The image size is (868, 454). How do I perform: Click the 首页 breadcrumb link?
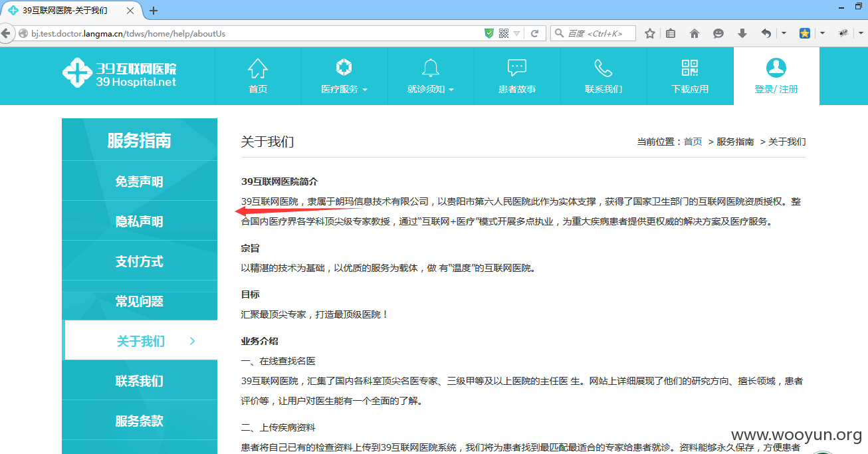pos(693,142)
